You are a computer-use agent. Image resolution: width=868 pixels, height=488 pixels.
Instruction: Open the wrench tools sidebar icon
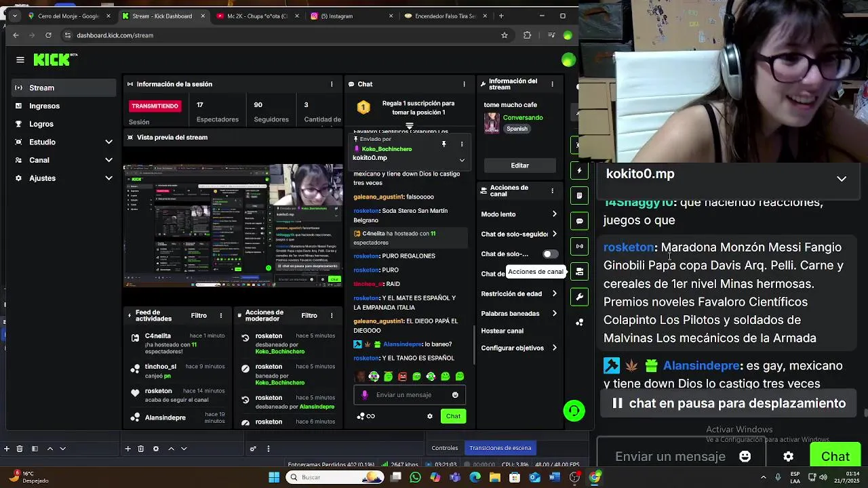coord(579,297)
